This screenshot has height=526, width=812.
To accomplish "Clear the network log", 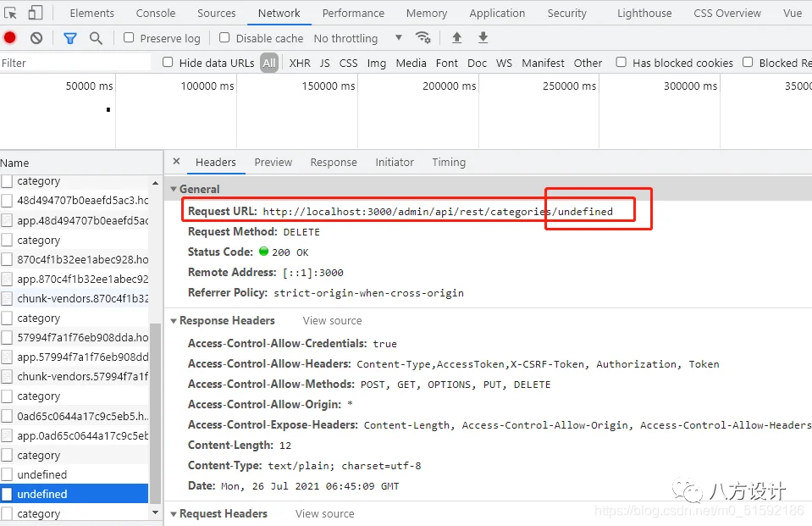I will tap(36, 38).
